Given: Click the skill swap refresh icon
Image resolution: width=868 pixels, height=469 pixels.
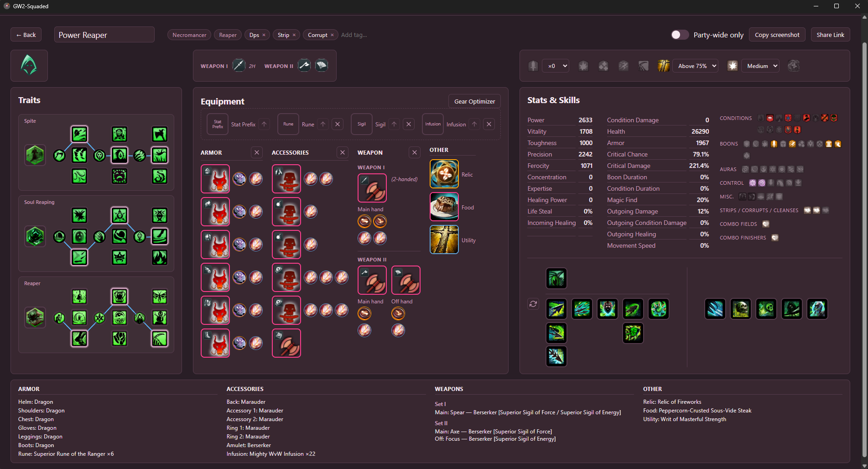Looking at the screenshot, I should click(x=533, y=304).
